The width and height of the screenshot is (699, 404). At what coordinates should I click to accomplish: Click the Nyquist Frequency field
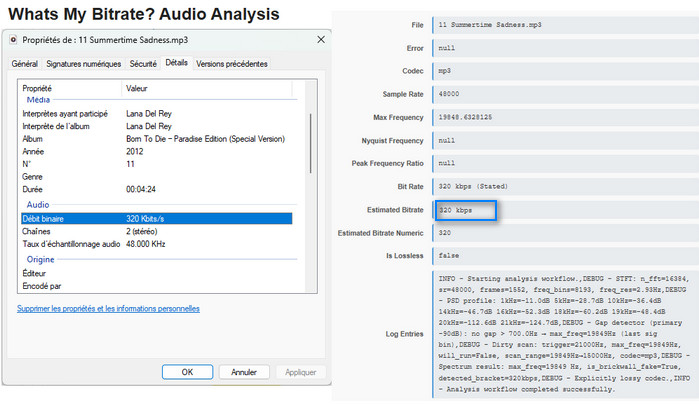tap(565, 140)
